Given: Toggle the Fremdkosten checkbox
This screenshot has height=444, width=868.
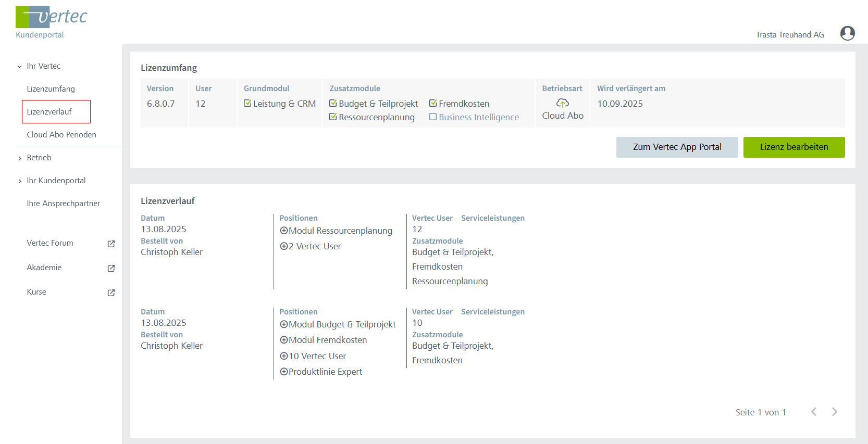Looking at the screenshot, I should point(433,103).
